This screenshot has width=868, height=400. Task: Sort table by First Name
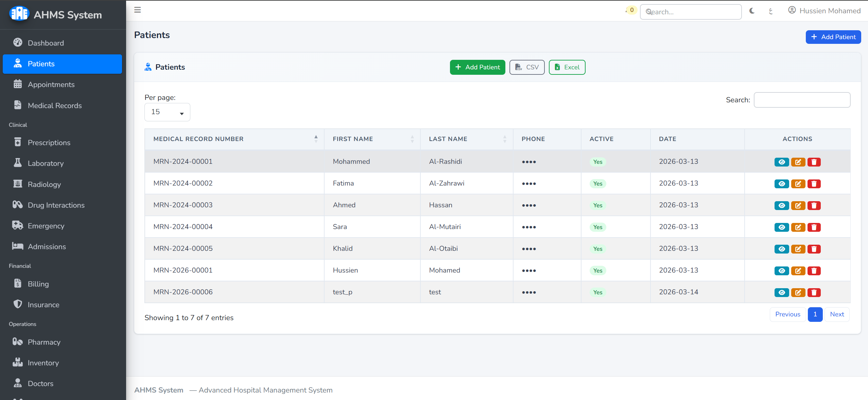click(412, 139)
